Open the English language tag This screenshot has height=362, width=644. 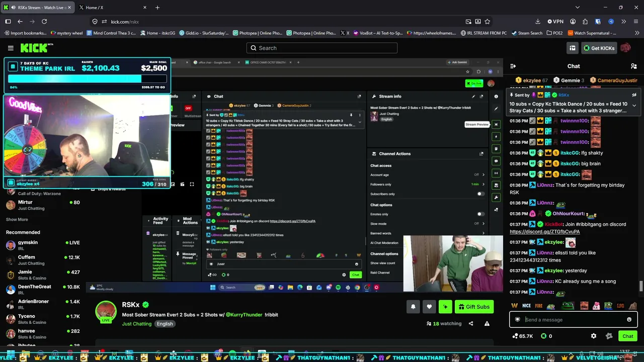[165, 324]
